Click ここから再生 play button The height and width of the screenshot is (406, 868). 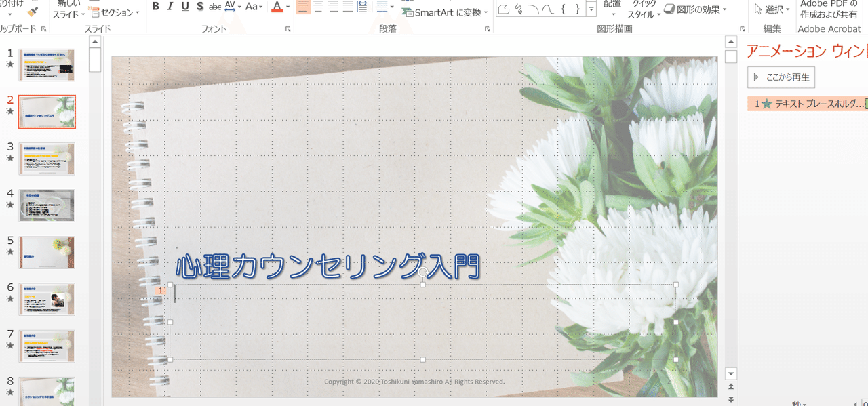(781, 77)
